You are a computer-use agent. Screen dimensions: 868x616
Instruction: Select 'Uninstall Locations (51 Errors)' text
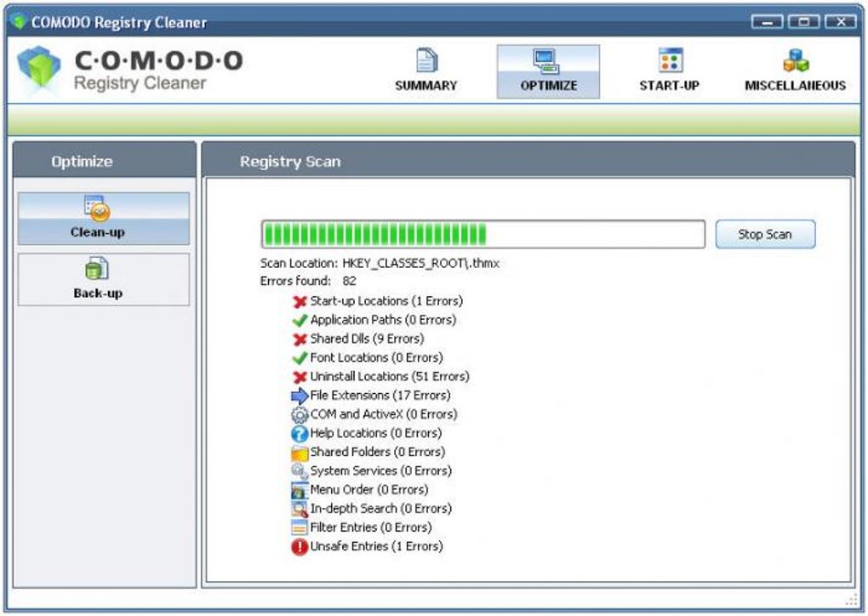point(390,376)
